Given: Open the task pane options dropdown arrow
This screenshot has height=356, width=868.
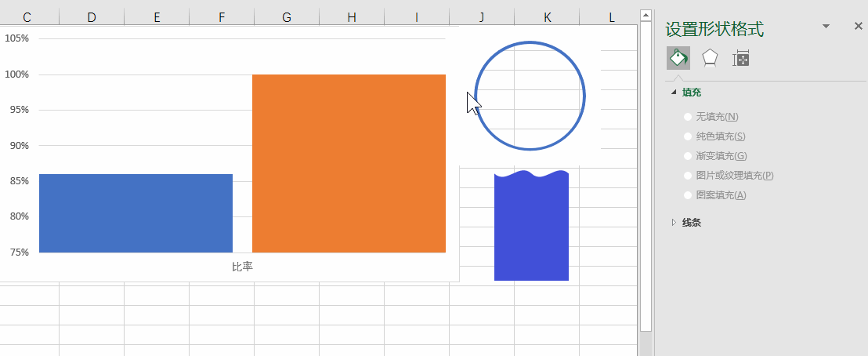Looking at the screenshot, I should [826, 26].
